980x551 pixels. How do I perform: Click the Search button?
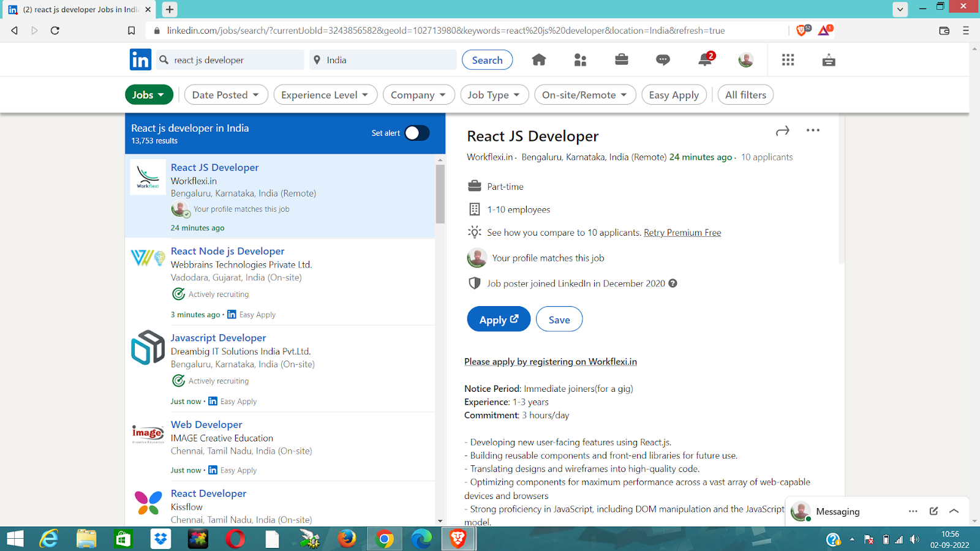tap(488, 60)
